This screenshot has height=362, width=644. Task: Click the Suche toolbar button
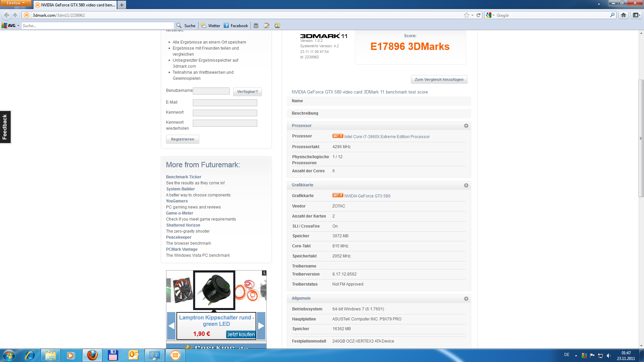tap(186, 25)
